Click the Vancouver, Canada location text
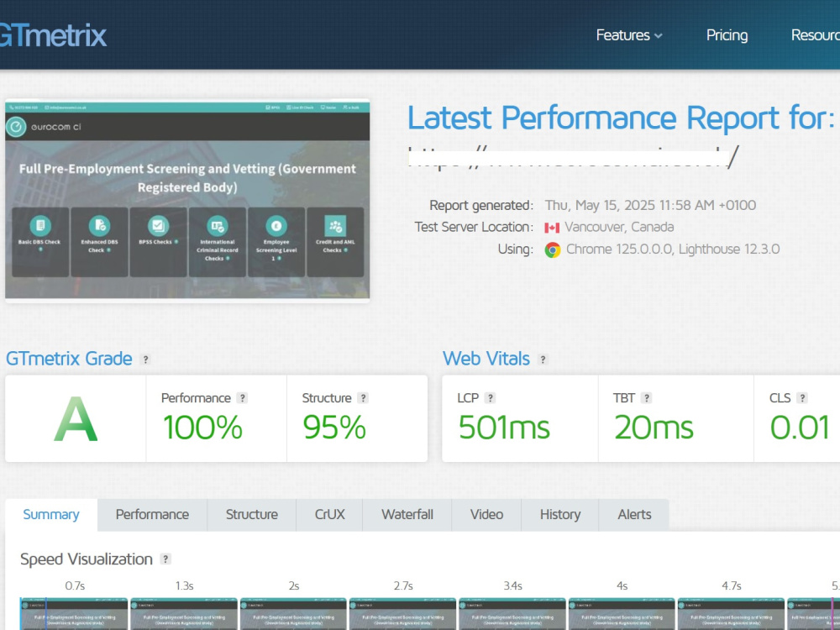This screenshot has width=840, height=630. [x=619, y=227]
